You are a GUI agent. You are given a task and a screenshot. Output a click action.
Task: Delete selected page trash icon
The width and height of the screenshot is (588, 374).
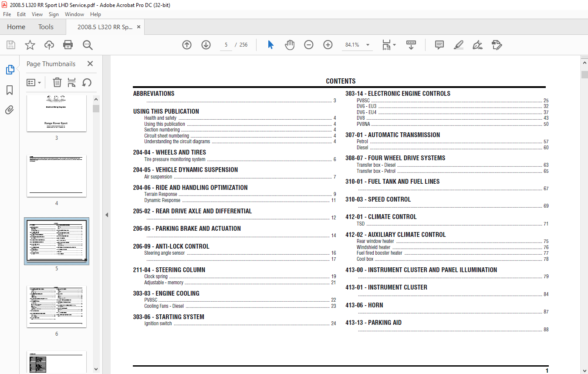[x=57, y=82]
